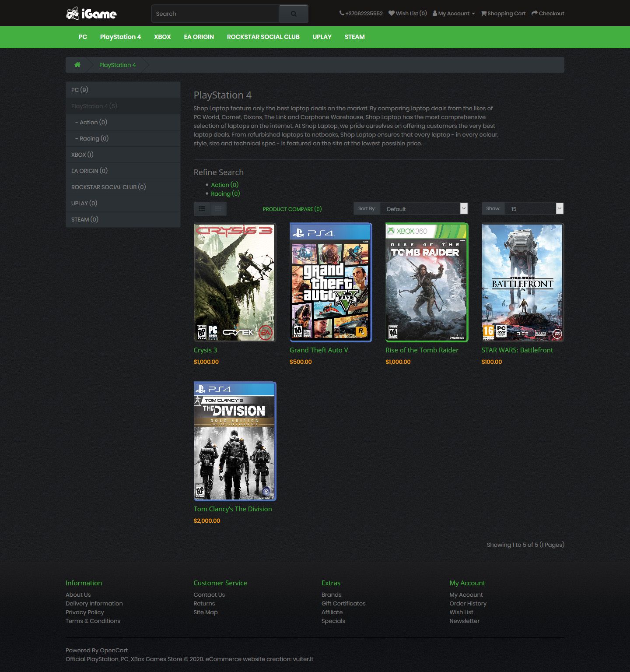Click Rise of the Tomb Raider title
This screenshot has height=672, width=630.
pos(422,350)
